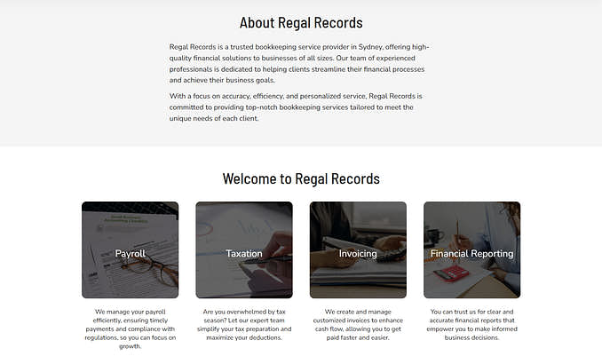
Task: Click the paragraph about accuracy and efficiency
Action: pos(296,107)
